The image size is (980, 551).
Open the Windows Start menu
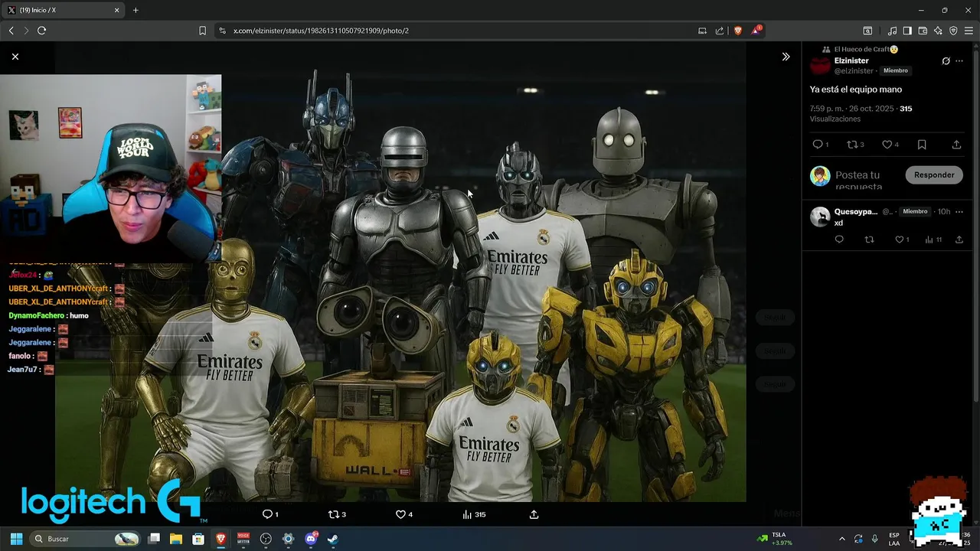[x=16, y=539]
